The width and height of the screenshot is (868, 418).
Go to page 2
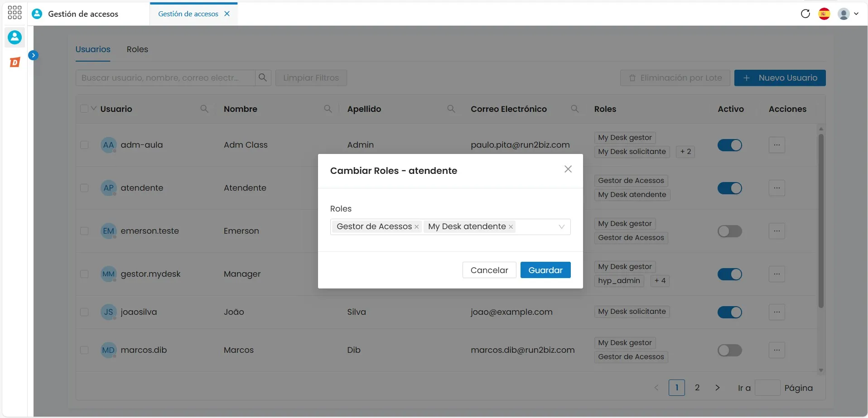pos(697,388)
